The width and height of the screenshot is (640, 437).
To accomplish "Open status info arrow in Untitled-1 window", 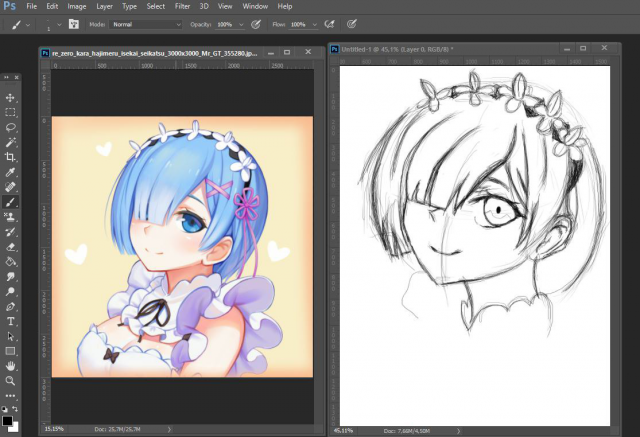I will (x=458, y=431).
